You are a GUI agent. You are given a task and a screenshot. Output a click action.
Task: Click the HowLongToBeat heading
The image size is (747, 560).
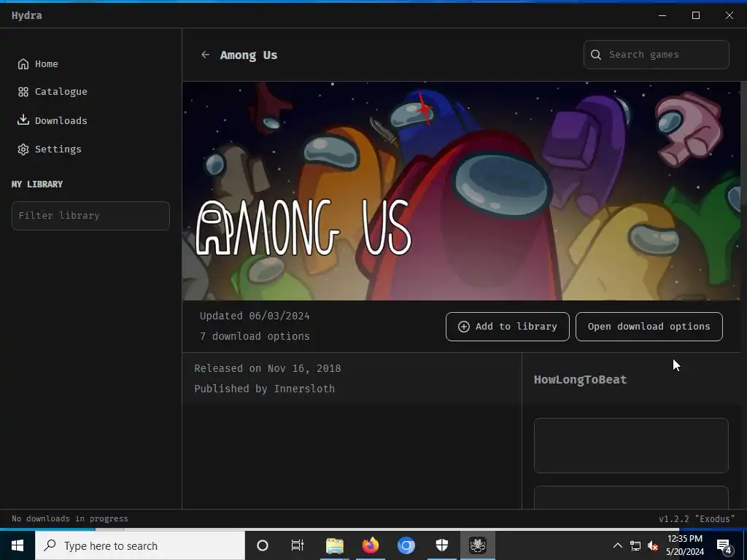click(580, 379)
